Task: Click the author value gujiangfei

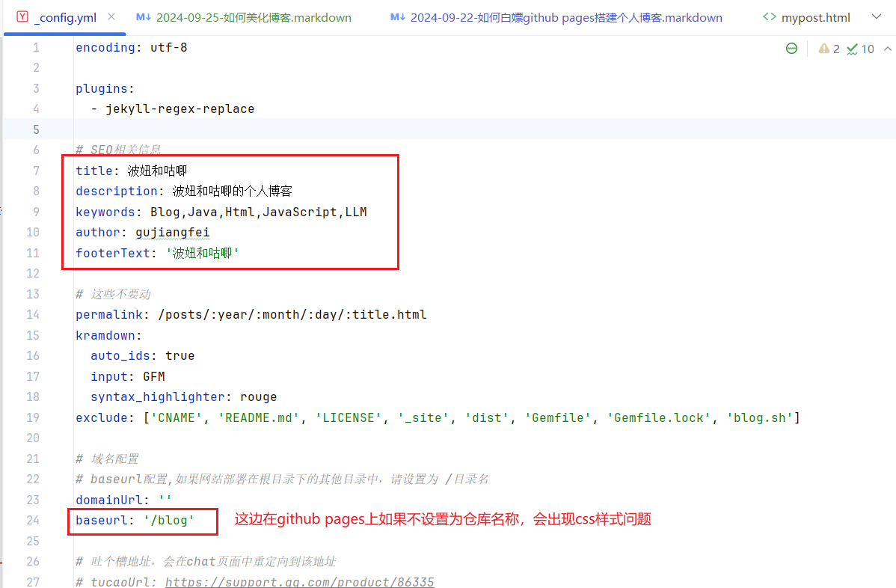Action: (172, 233)
